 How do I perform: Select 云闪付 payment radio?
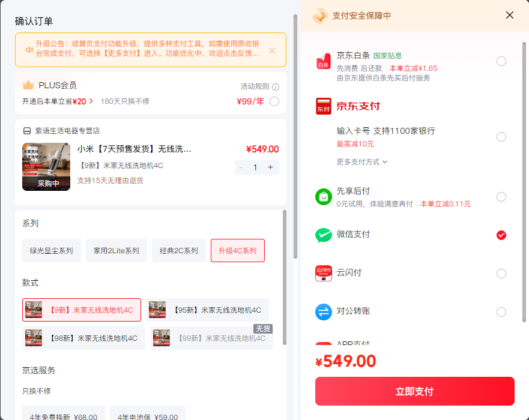pos(501,274)
